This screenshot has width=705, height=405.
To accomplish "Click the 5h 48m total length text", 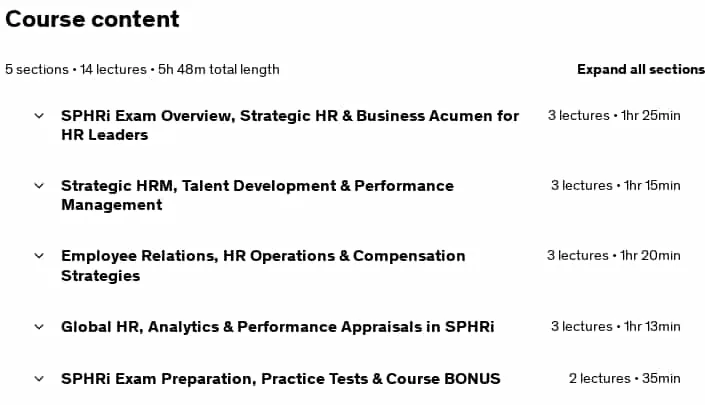I will [x=219, y=70].
